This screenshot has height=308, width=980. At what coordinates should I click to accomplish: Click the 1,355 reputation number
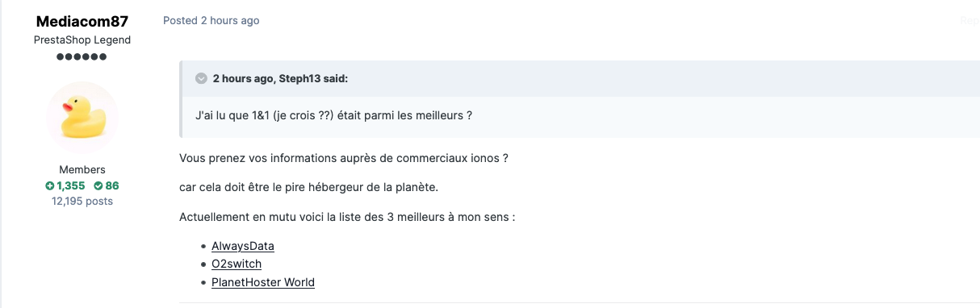[70, 185]
